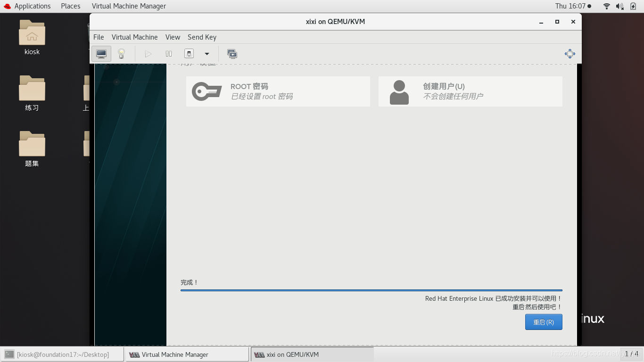Open the File menu
Screen dimensions: 644x362
(99, 37)
